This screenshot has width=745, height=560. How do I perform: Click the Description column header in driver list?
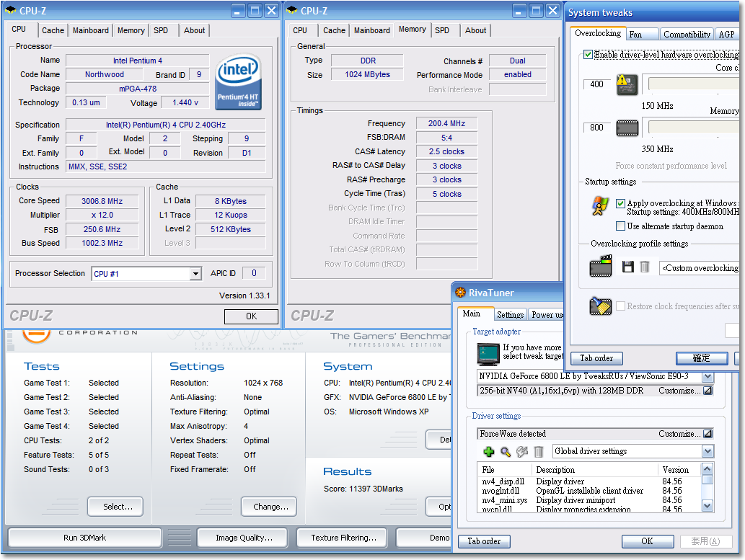(x=595, y=470)
